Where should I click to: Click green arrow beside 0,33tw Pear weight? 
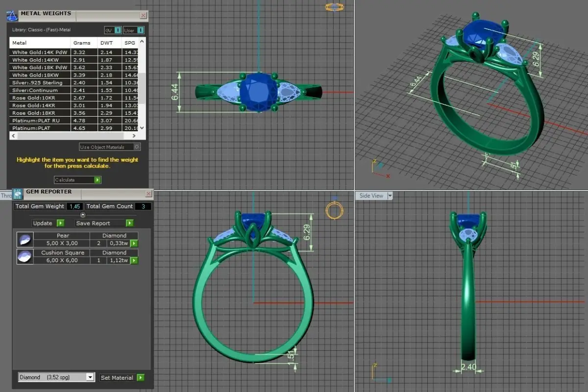coord(134,244)
